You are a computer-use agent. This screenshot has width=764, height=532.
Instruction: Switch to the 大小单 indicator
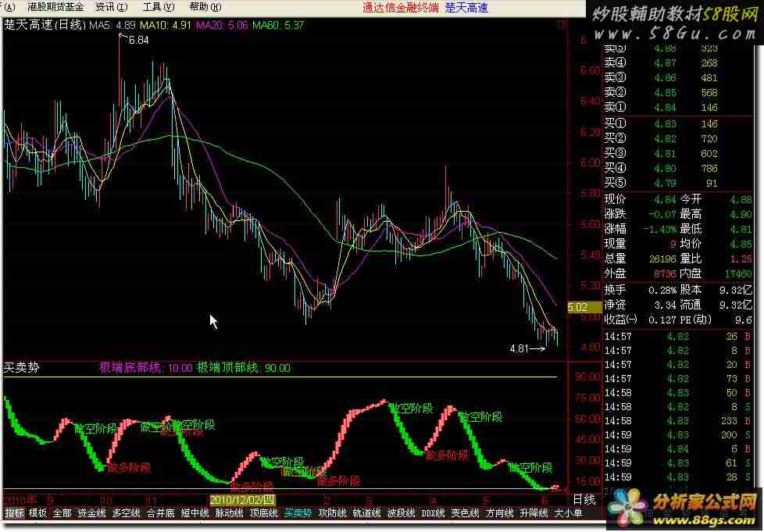(568, 513)
